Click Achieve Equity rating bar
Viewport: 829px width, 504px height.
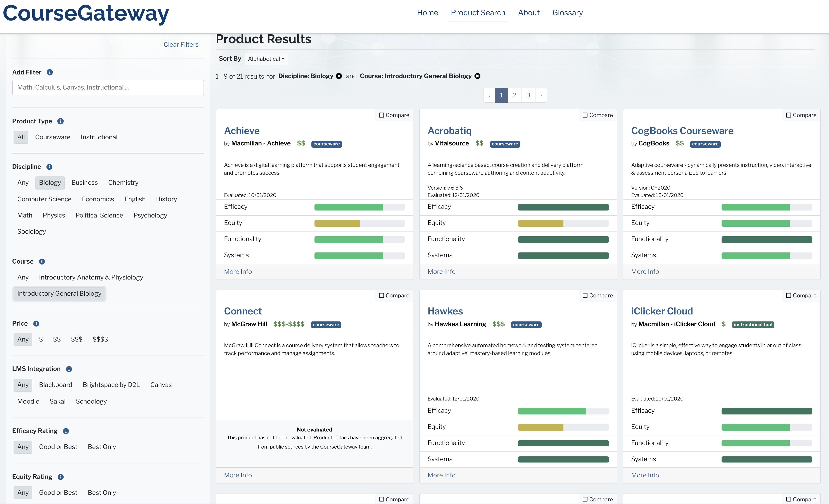coord(359,223)
